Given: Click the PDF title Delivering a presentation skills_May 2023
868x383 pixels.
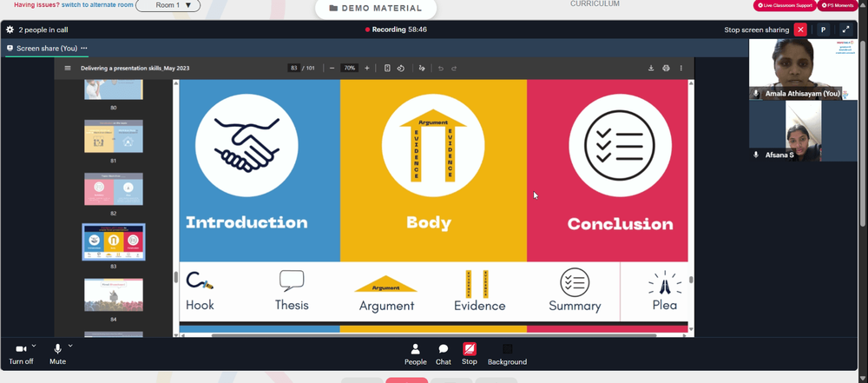Looking at the screenshot, I should [135, 68].
